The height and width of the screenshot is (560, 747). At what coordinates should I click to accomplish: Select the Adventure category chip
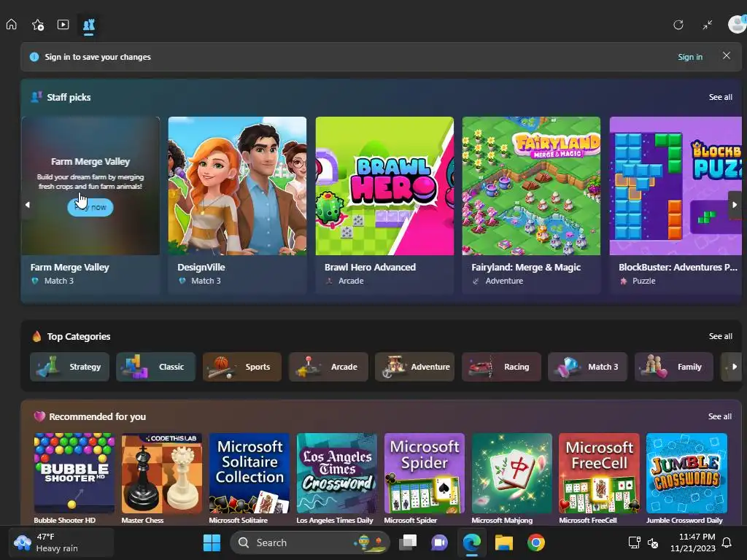(415, 367)
